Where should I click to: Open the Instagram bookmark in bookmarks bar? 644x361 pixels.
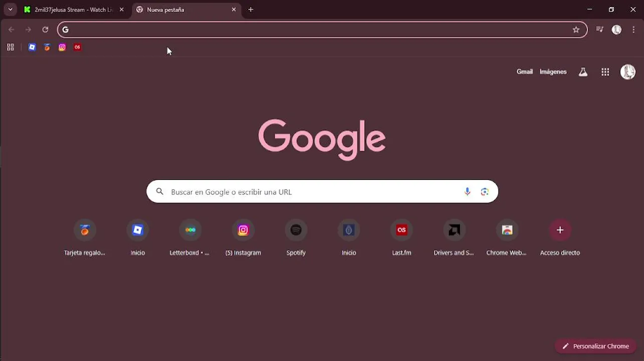pyautogui.click(x=62, y=47)
